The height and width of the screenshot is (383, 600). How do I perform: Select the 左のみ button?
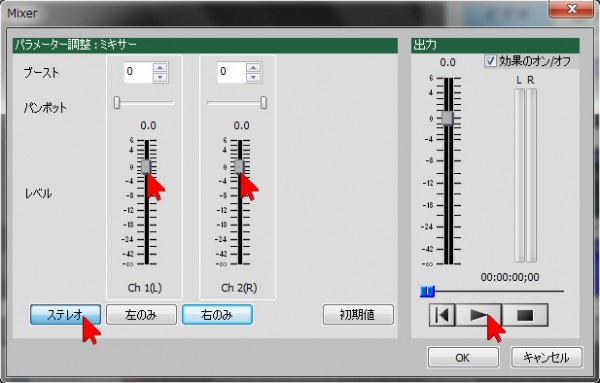pos(141,315)
